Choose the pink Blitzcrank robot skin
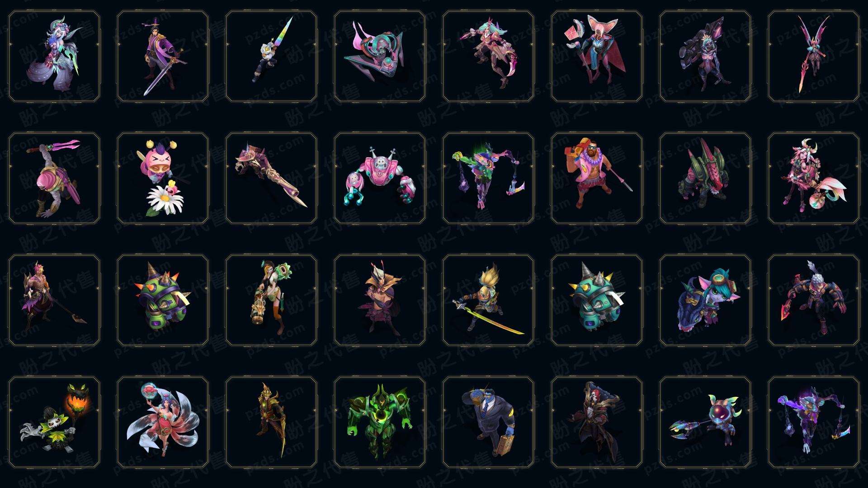The image size is (868, 488). pos(380,178)
